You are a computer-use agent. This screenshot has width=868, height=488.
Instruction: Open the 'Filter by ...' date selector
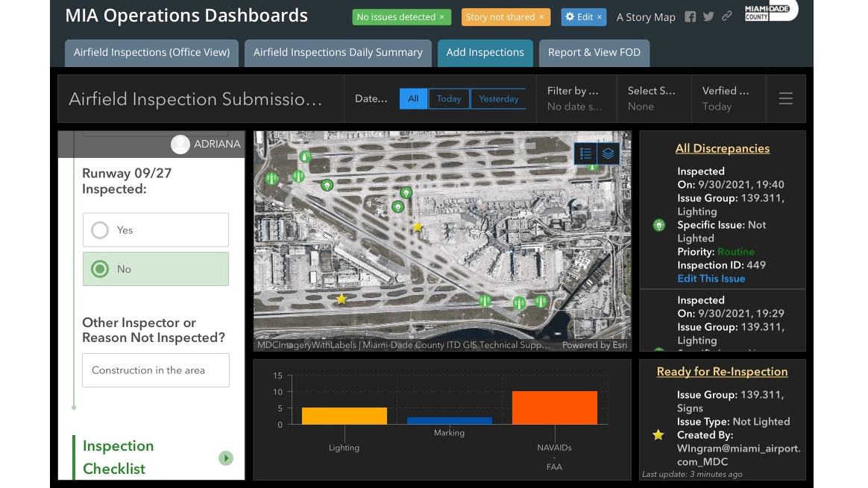pos(576,98)
